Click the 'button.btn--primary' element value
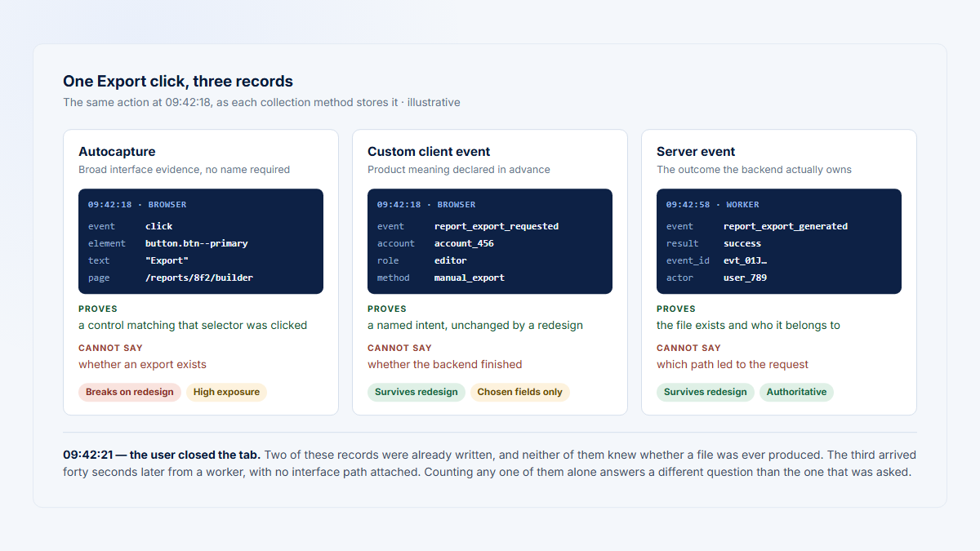980x551 pixels. point(197,243)
